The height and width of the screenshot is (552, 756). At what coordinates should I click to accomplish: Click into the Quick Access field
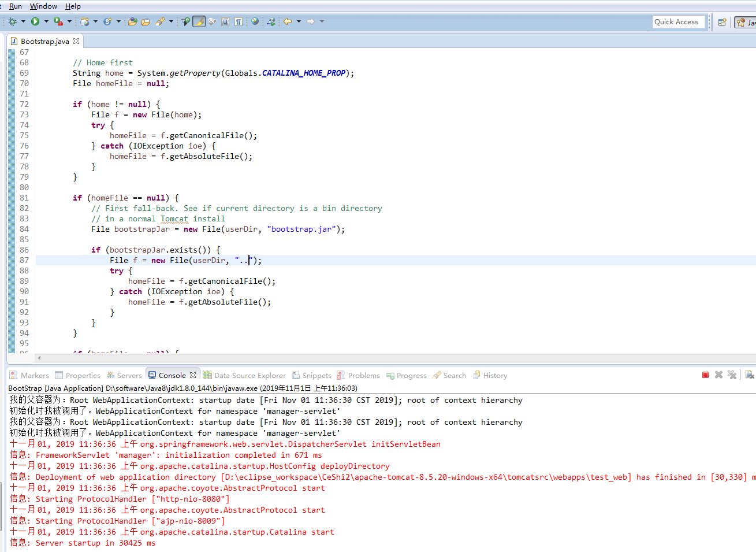[x=679, y=21]
